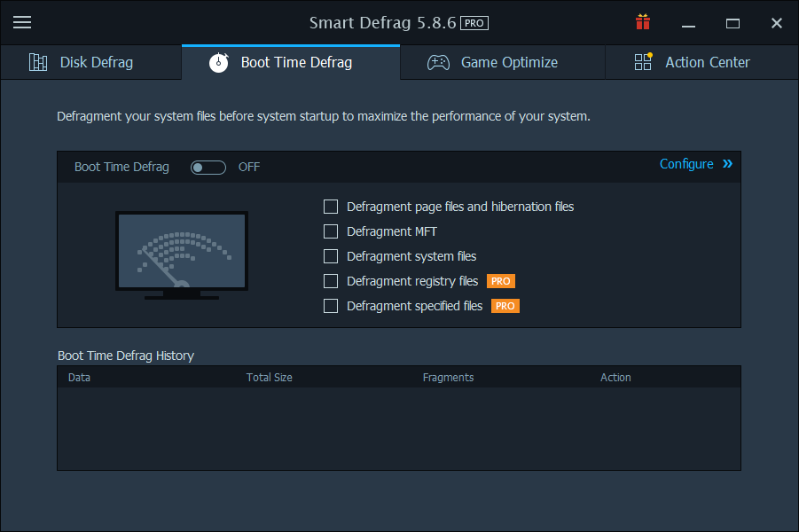
Task: Click the red gift box icon
Action: [x=643, y=22]
